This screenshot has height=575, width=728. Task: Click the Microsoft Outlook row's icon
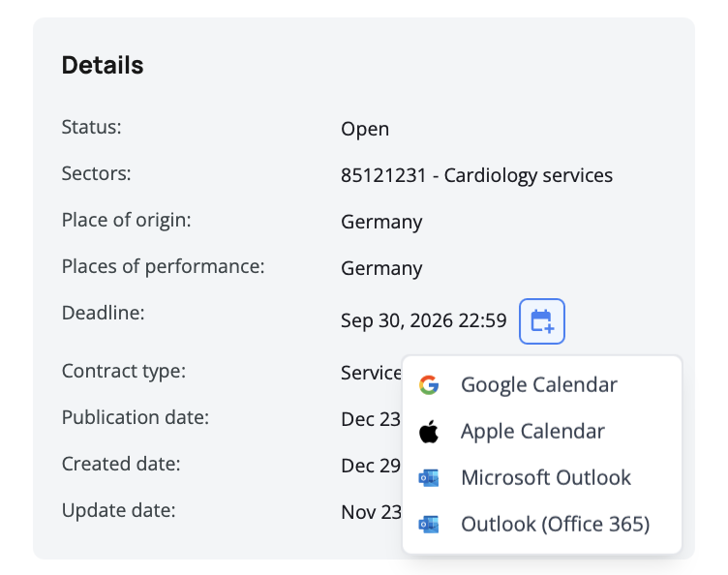429,478
